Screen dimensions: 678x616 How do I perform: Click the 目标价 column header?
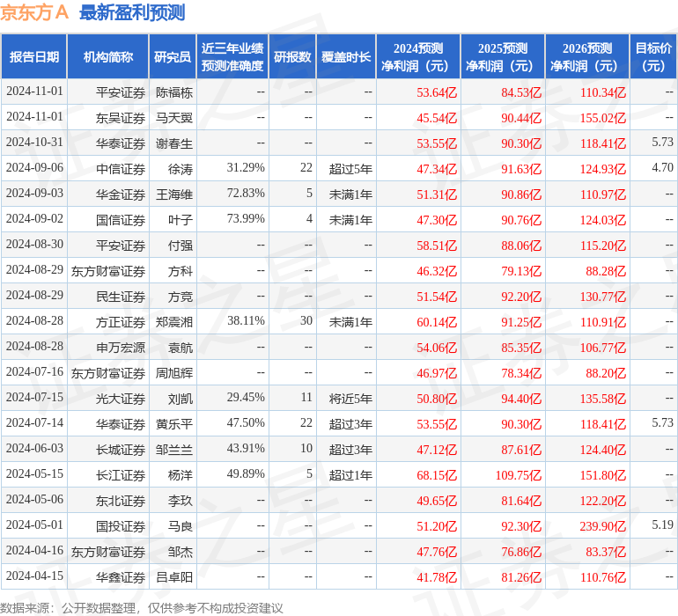click(653, 56)
